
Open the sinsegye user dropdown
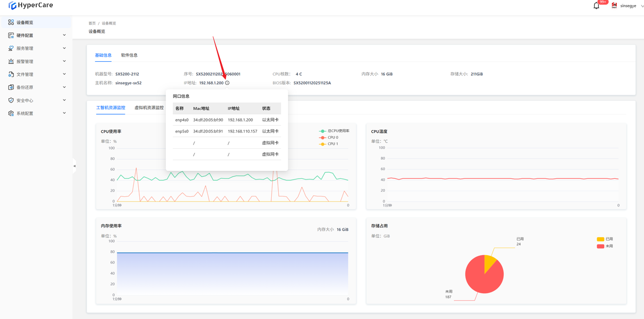click(x=627, y=6)
